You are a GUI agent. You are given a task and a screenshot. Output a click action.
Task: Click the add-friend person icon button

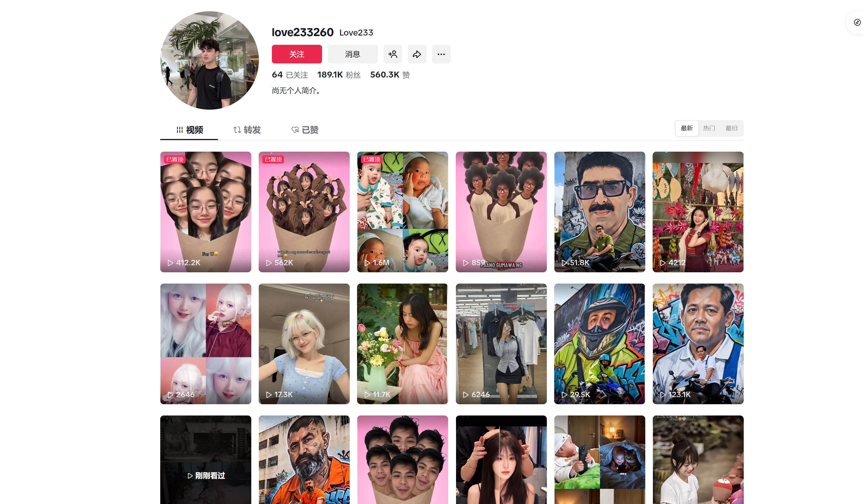tap(393, 54)
